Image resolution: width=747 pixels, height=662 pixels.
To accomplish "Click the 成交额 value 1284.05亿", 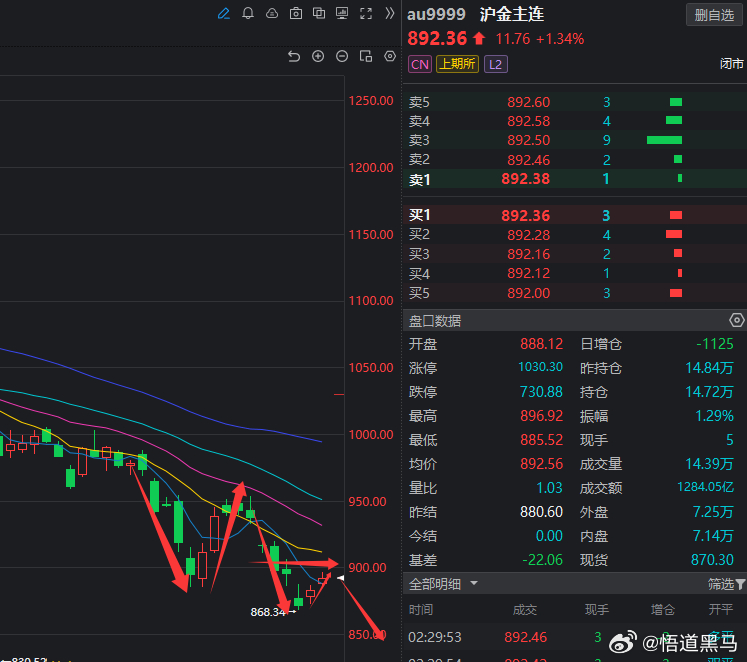I will click(705, 487).
